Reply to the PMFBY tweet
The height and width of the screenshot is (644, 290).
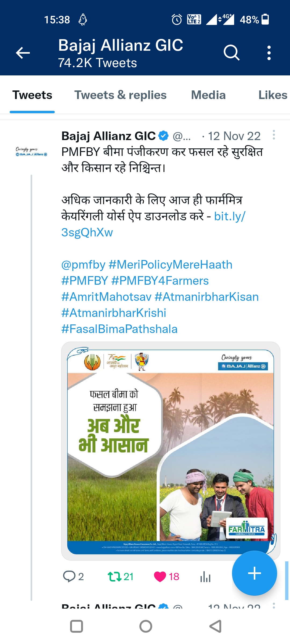tap(69, 576)
